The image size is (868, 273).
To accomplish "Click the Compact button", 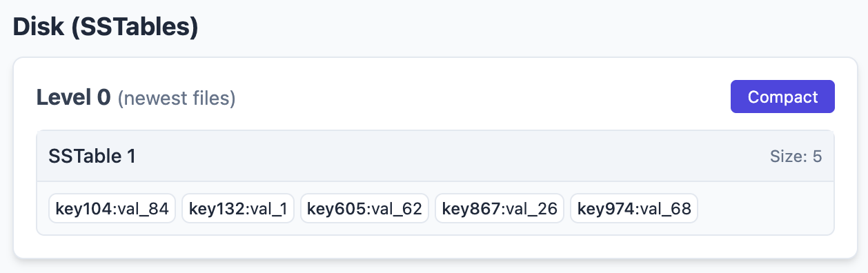I will [x=782, y=97].
